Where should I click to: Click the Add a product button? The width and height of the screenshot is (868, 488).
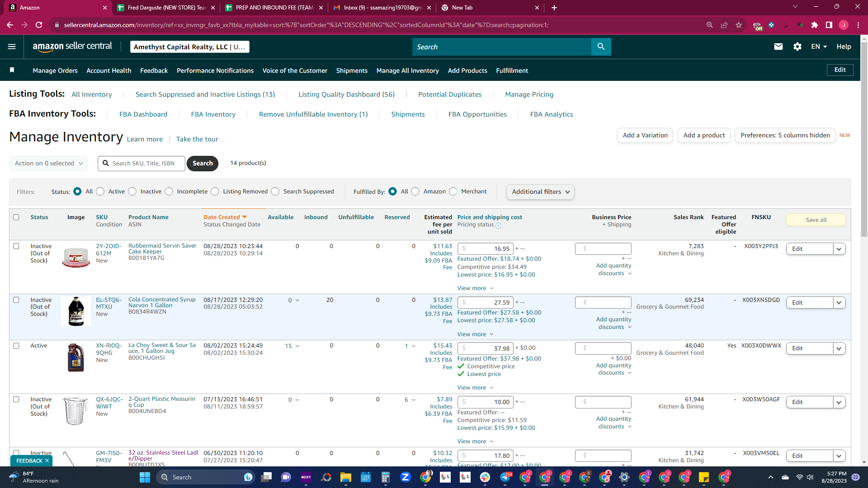[x=704, y=136]
